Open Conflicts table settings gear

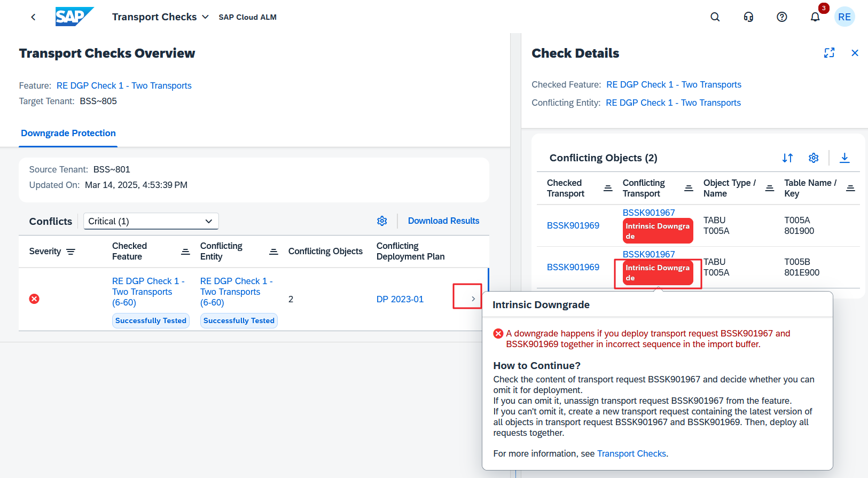382,221
